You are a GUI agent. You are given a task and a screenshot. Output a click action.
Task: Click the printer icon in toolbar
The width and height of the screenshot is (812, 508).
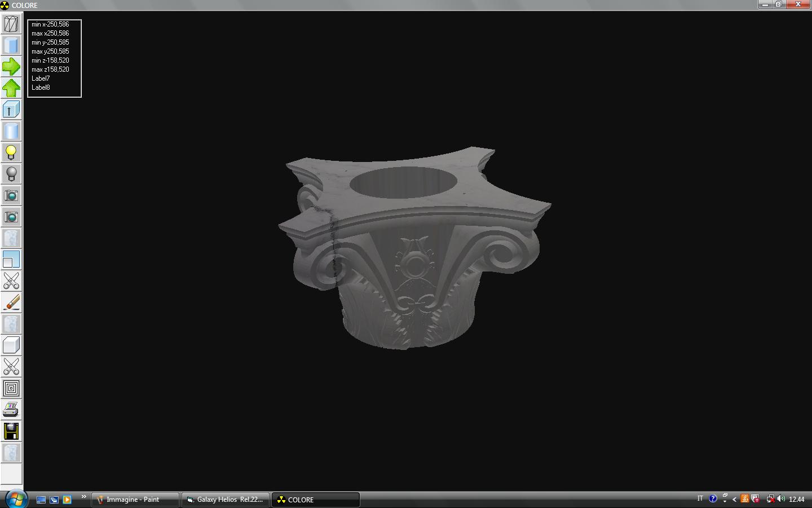(11, 410)
